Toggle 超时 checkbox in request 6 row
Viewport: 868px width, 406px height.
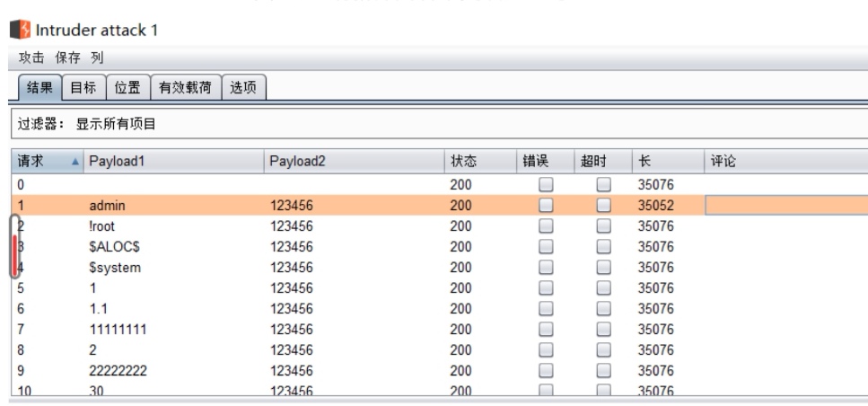[x=603, y=308]
